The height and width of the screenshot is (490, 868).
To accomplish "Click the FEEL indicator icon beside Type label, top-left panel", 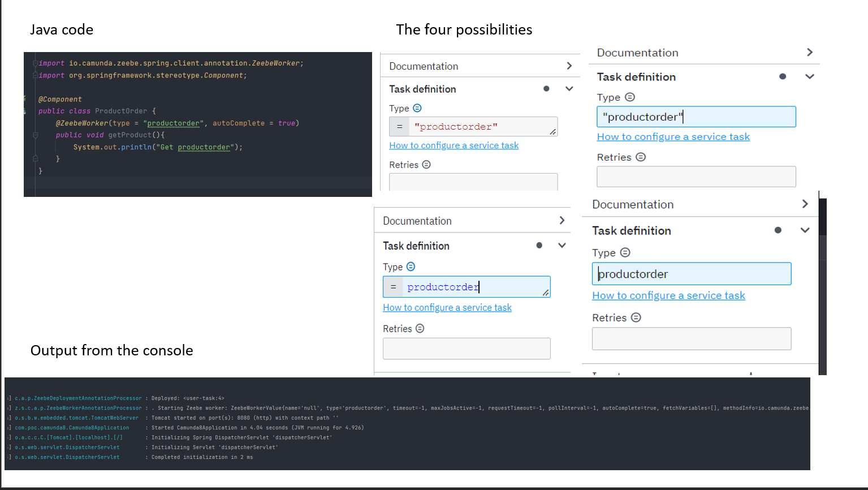I will (417, 108).
